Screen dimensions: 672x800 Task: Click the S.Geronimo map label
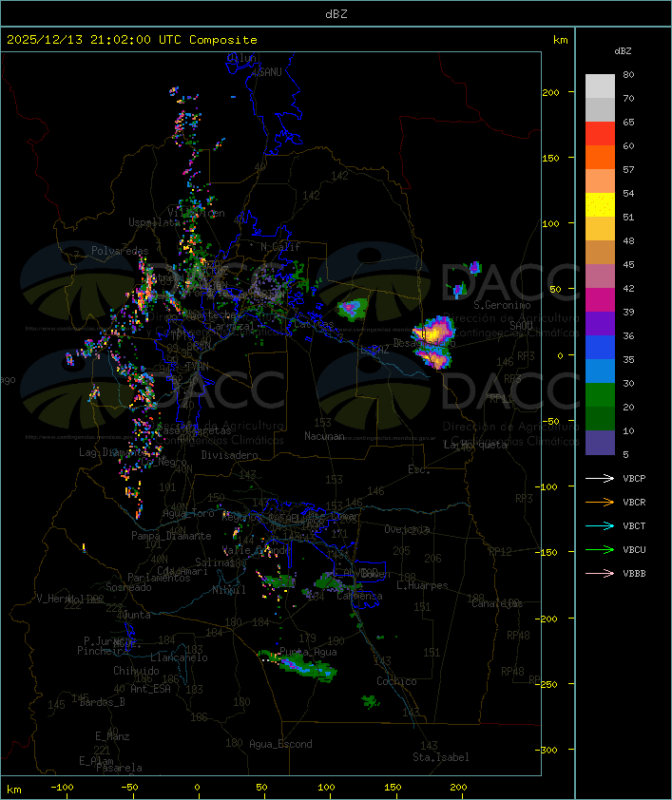coord(502,305)
